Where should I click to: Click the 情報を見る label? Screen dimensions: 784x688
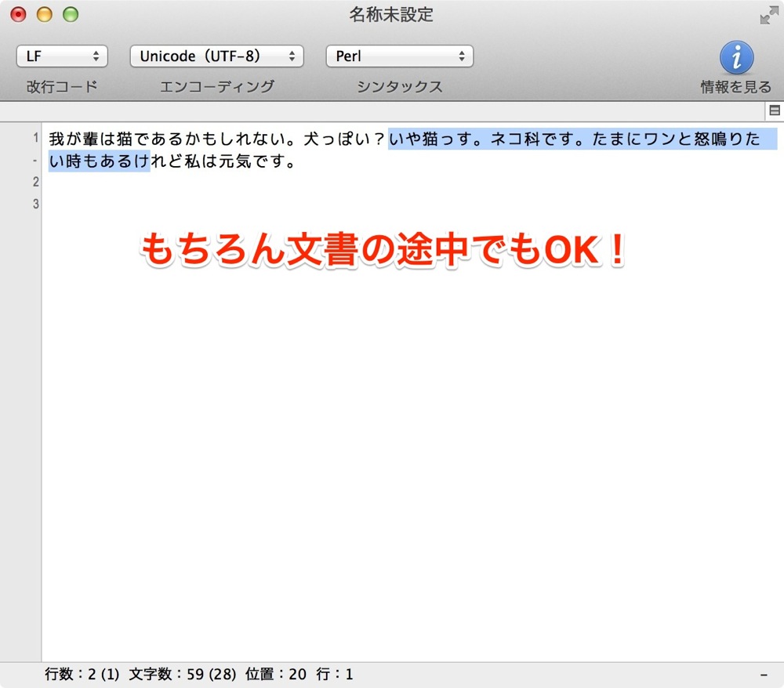(x=736, y=87)
